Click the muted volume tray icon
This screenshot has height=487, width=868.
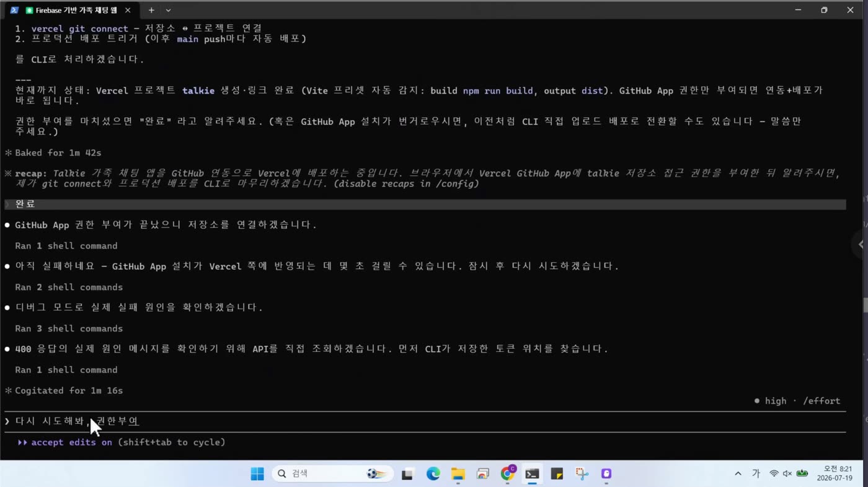pos(787,474)
